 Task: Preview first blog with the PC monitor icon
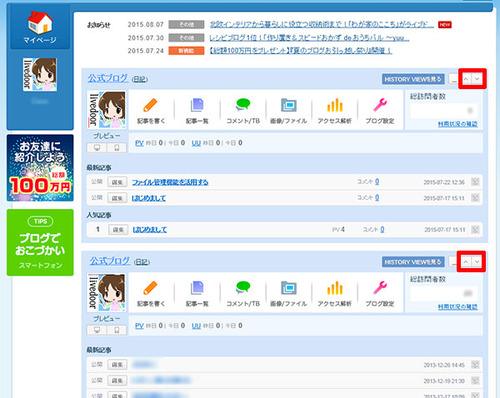97,147
